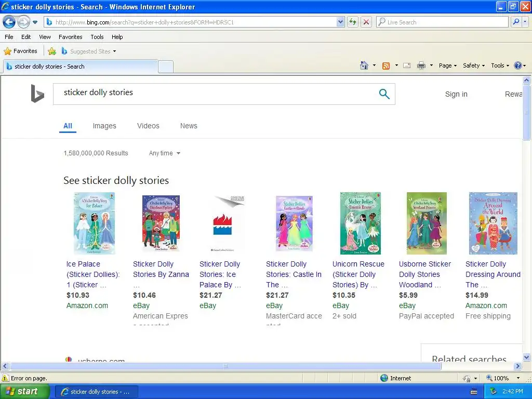Open the Edit menu

point(26,37)
